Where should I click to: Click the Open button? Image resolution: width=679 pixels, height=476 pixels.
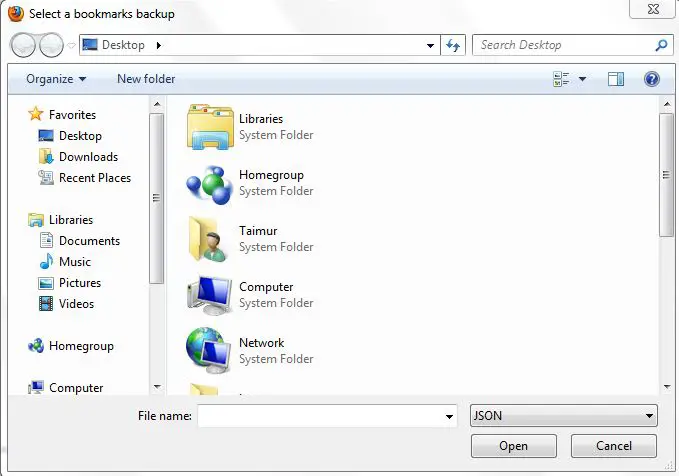coord(514,446)
